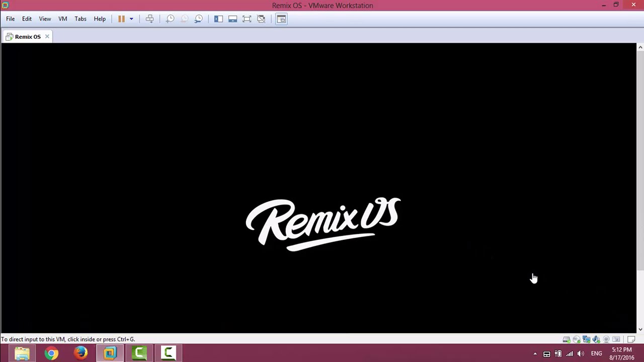Click the webcam device status icon
The height and width of the screenshot is (362, 644).
point(606,339)
